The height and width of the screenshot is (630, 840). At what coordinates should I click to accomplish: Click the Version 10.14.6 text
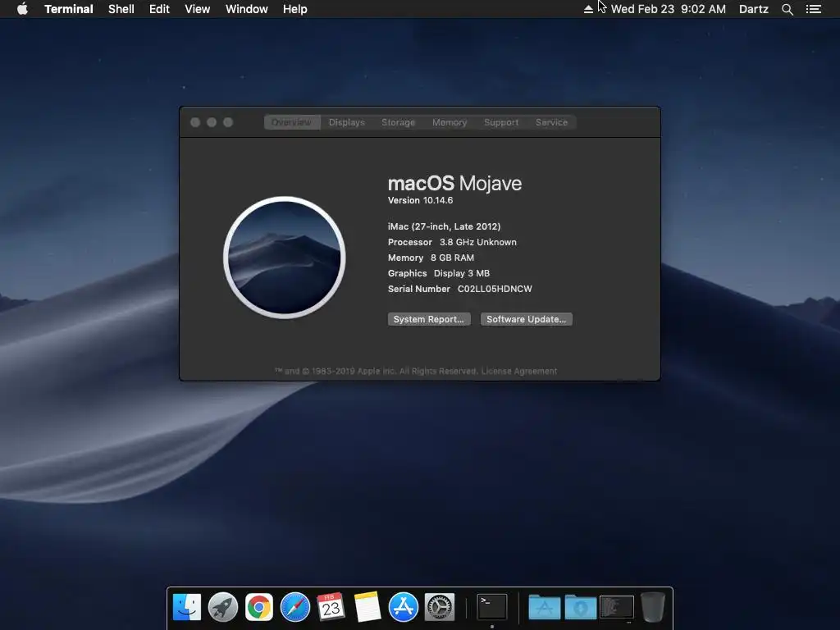point(420,200)
